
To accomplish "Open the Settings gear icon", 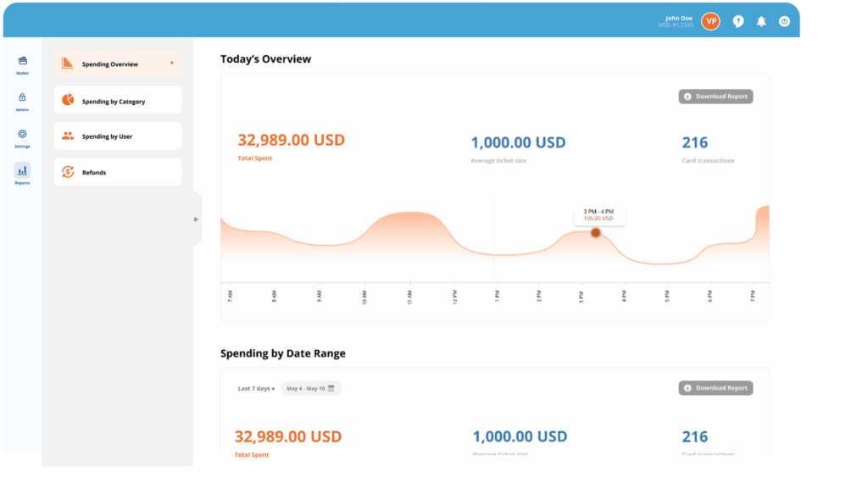I will pyautogui.click(x=22, y=134).
